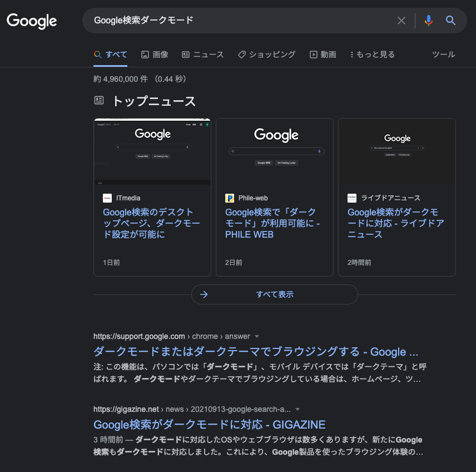
Task: Expand the dropdown arrow next to support.google.com URL
Action: coord(257,336)
